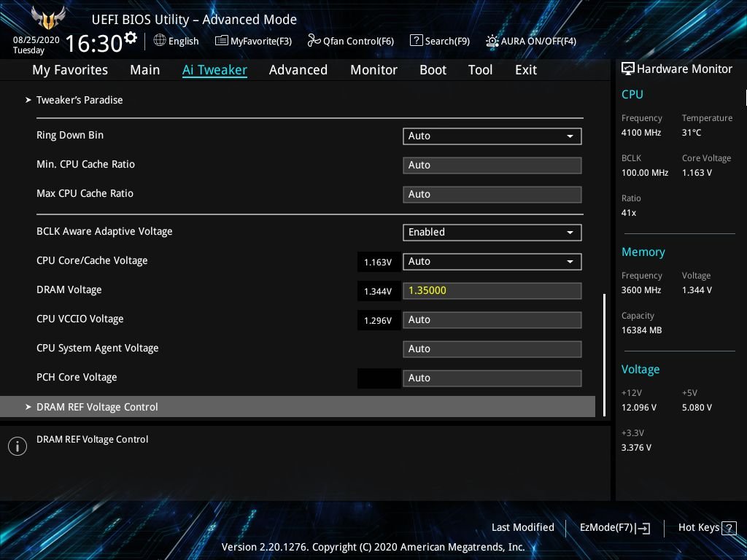Switch to EzMode(F7)
Image resolution: width=747 pixels, height=560 pixels.
click(x=614, y=528)
